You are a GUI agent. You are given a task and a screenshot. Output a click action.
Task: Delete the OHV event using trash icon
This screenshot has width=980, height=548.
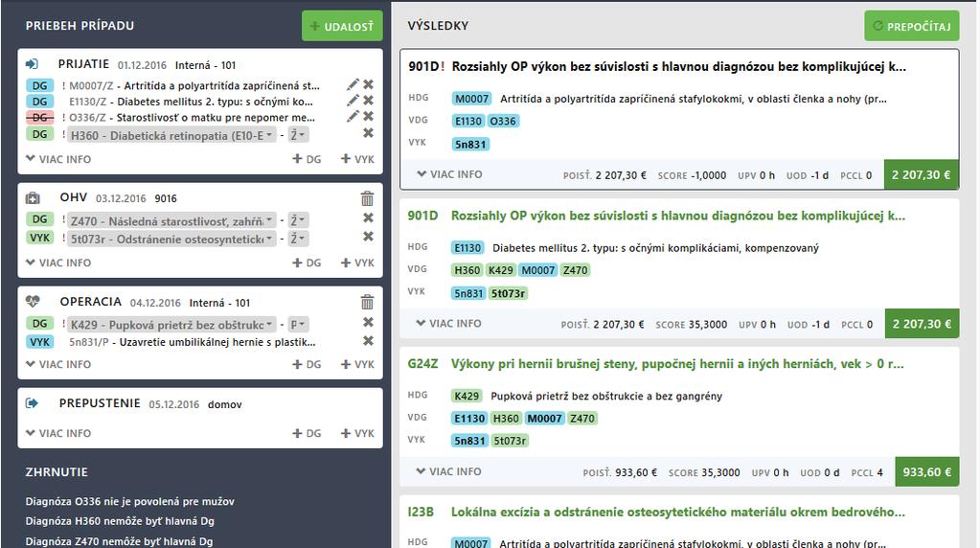[x=367, y=198]
